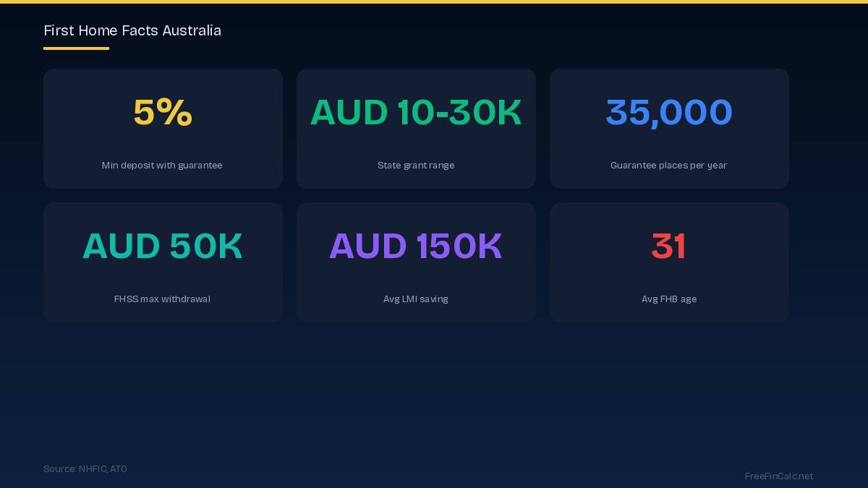Click the green AUD 10-30K value
868x488 pixels.
point(416,113)
